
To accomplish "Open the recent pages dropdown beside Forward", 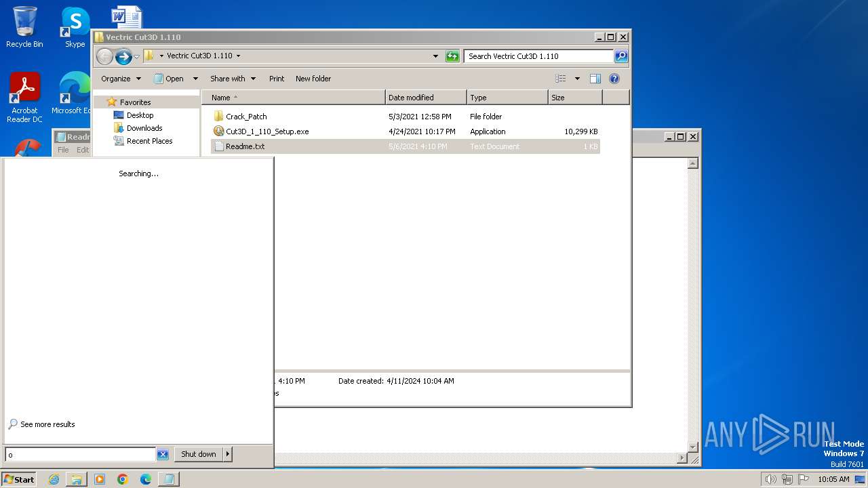I will [x=136, y=56].
